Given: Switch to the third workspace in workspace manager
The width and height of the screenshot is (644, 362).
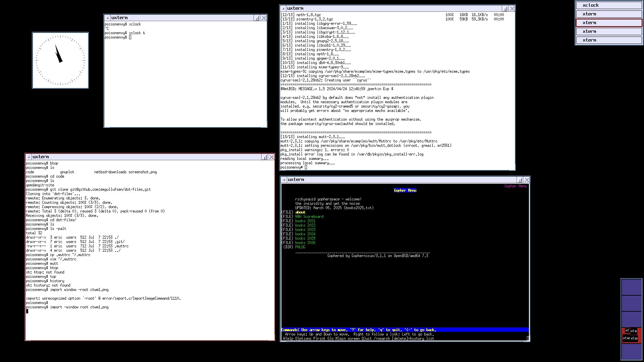Looking at the screenshot, I should 631,319.
